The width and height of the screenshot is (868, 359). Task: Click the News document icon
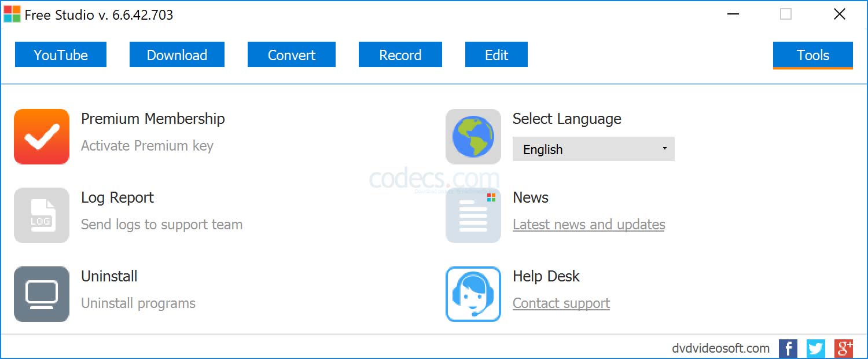pyautogui.click(x=473, y=215)
